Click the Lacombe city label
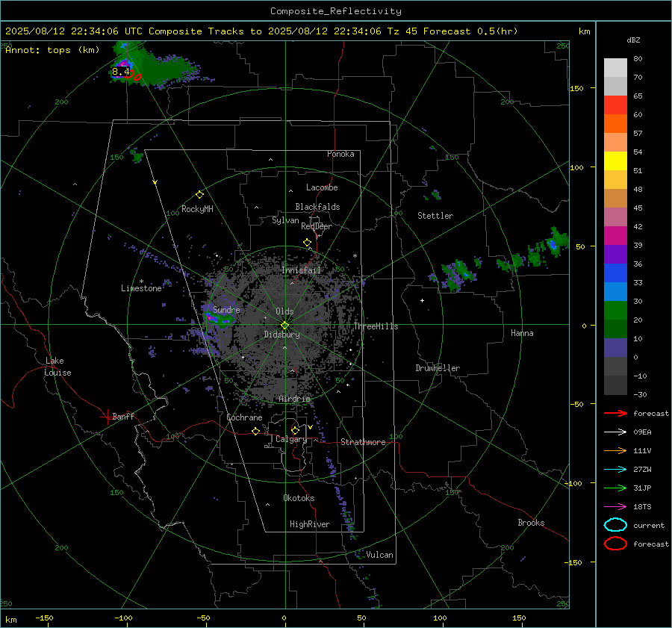The width and height of the screenshot is (672, 628). [x=322, y=187]
